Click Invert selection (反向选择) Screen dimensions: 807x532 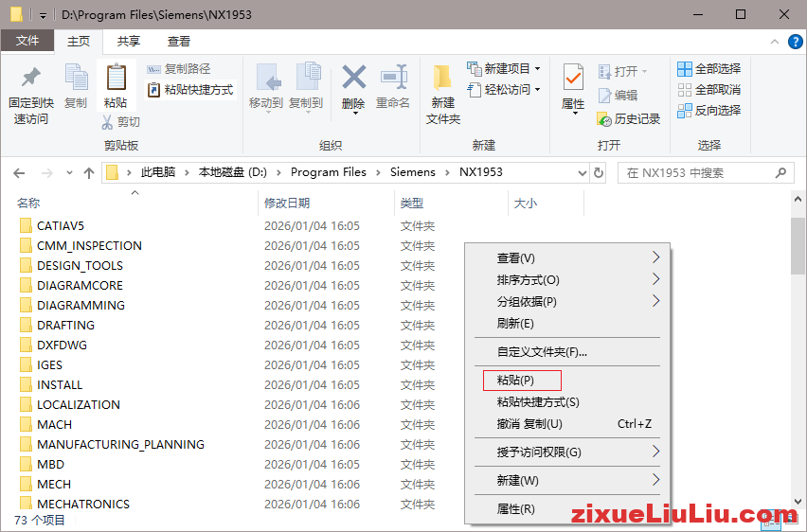(x=709, y=111)
